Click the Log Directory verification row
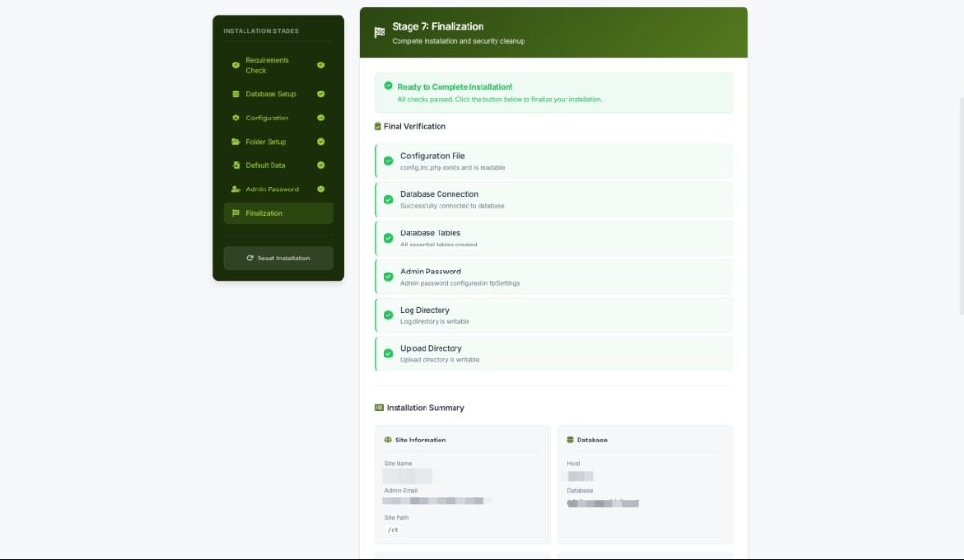The height and width of the screenshot is (560, 964). (554, 315)
